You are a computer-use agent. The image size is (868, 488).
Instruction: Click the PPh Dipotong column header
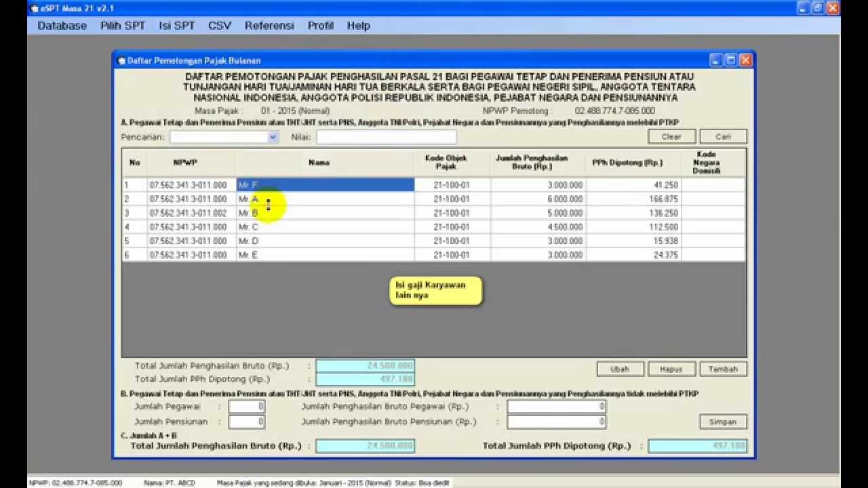(633, 163)
